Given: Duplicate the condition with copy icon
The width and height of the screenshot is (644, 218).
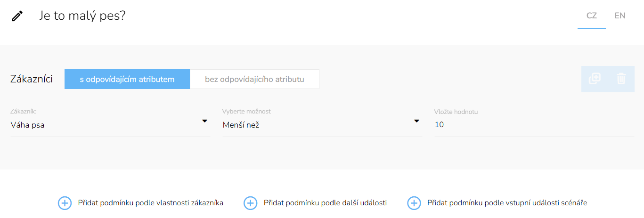Looking at the screenshot, I should (595, 79).
